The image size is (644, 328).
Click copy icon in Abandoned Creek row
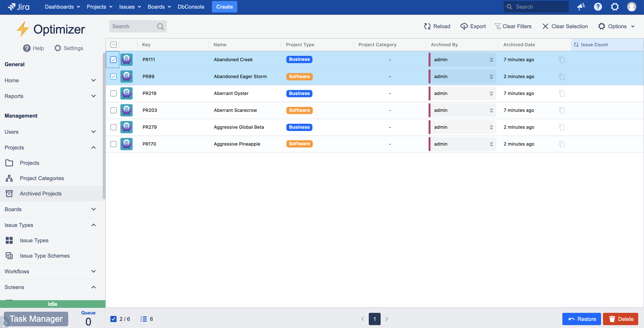click(x=562, y=59)
